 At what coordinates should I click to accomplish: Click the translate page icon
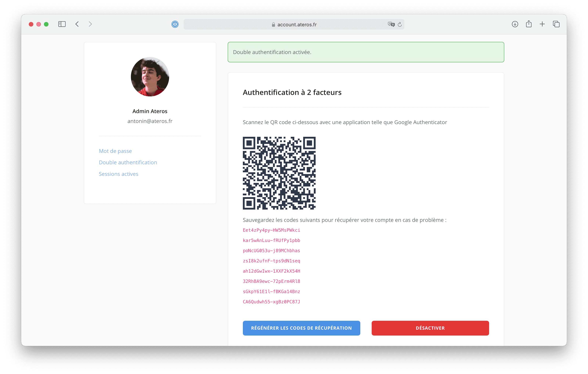click(x=391, y=24)
